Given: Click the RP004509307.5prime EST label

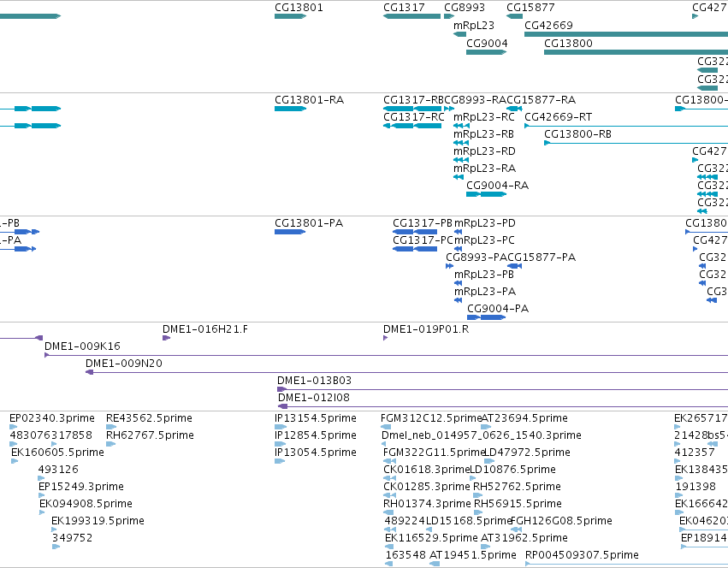Looking at the screenshot, I should pos(582,555).
